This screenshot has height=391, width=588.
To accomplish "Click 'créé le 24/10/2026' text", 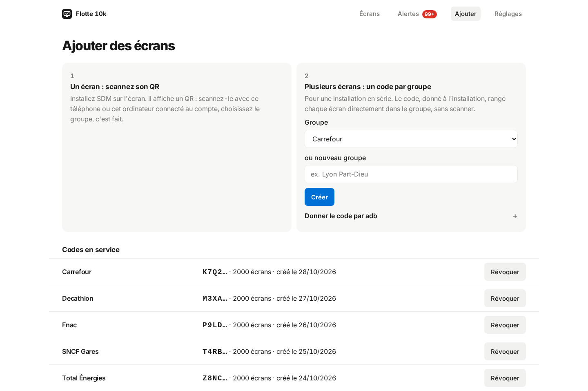I will tap(306, 378).
